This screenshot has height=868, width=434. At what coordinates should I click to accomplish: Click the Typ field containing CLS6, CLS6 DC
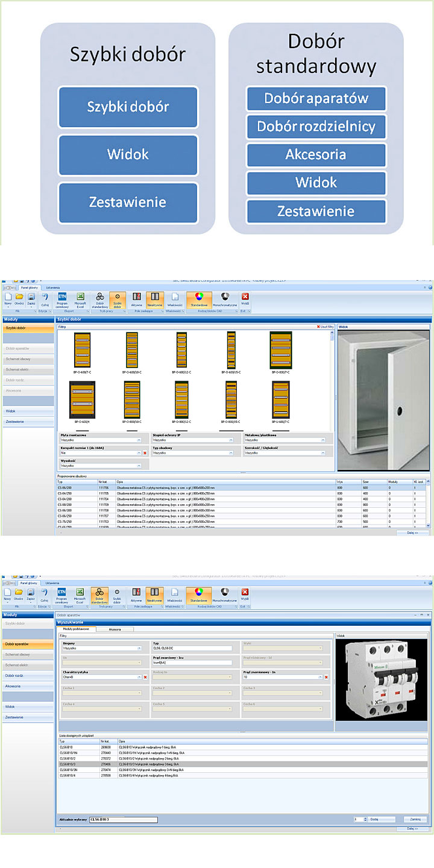click(192, 648)
